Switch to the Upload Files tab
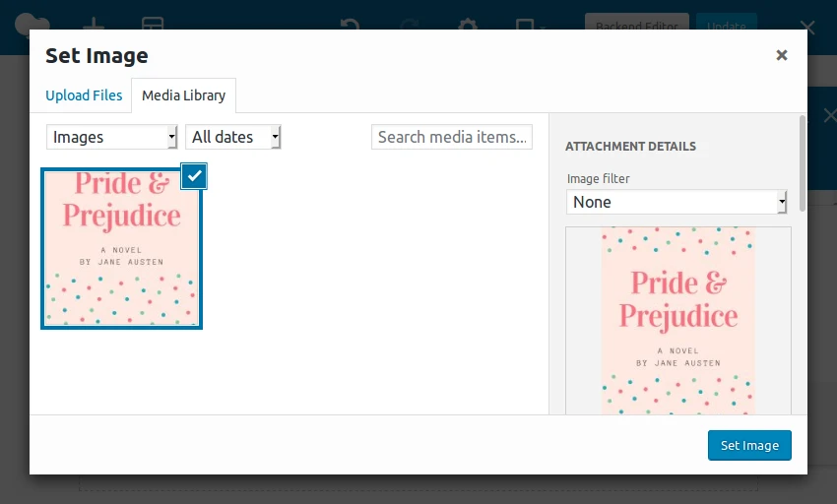 pos(84,95)
